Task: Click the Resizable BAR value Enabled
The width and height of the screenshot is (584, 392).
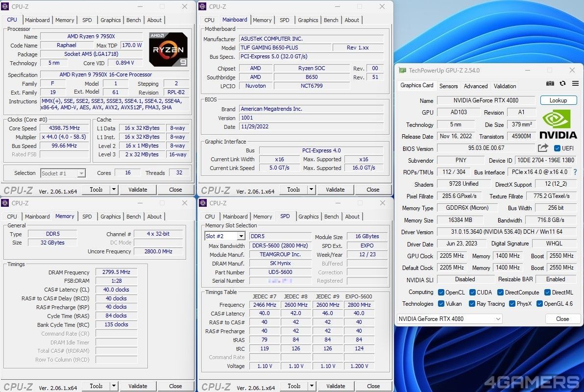Action: pos(555,279)
